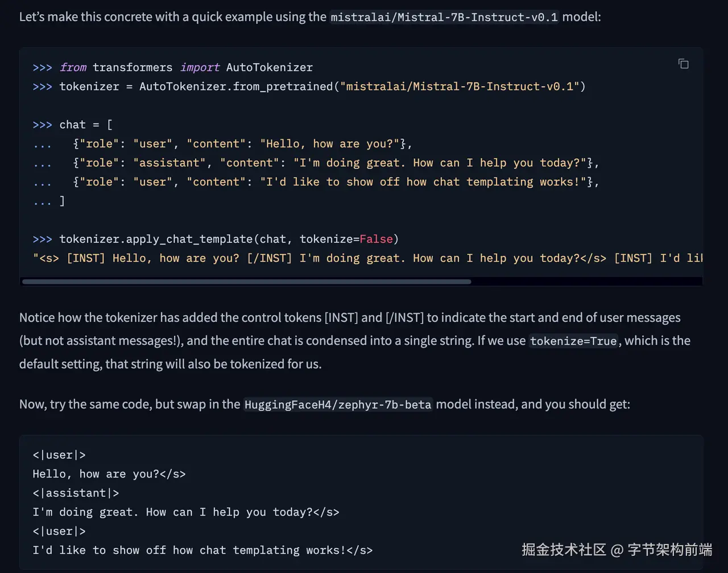Click the from_pretrained method call
This screenshot has height=573, width=728.
coord(283,86)
